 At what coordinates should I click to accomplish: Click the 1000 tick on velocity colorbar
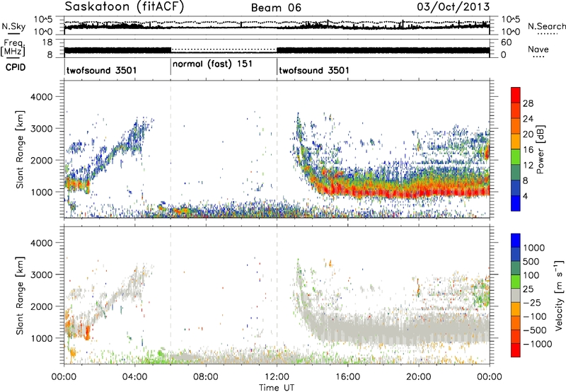534,248
